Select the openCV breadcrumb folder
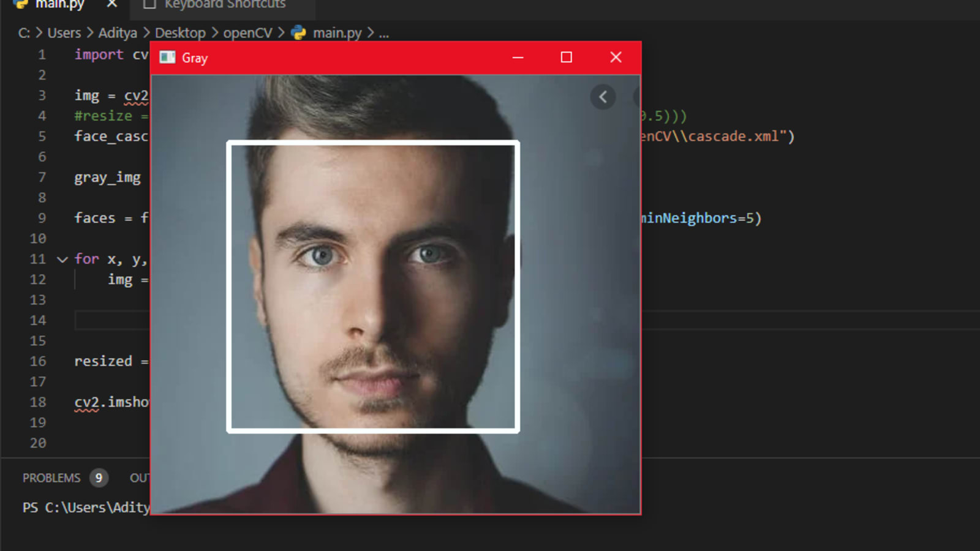This screenshot has width=980, height=551. pos(247,33)
